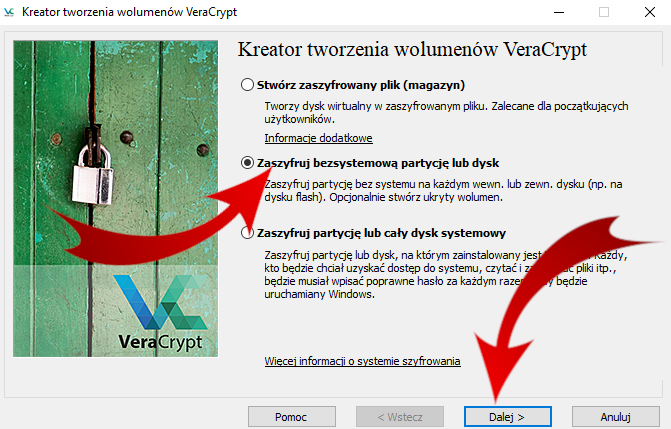Click description text 'Tworzy dysk wirtualny w zaszyfrowanym pliku'
Image resolution: width=671 pixels, height=429 pixels.
point(376,106)
